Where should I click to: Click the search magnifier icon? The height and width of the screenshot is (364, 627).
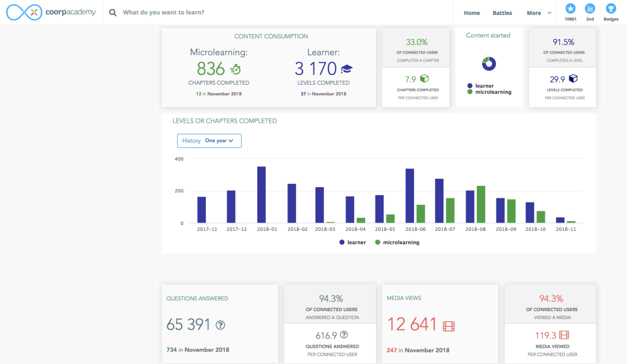point(113,12)
